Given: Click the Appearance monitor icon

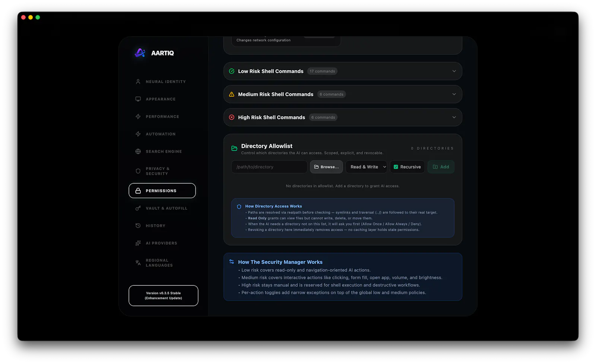Looking at the screenshot, I should tap(138, 99).
